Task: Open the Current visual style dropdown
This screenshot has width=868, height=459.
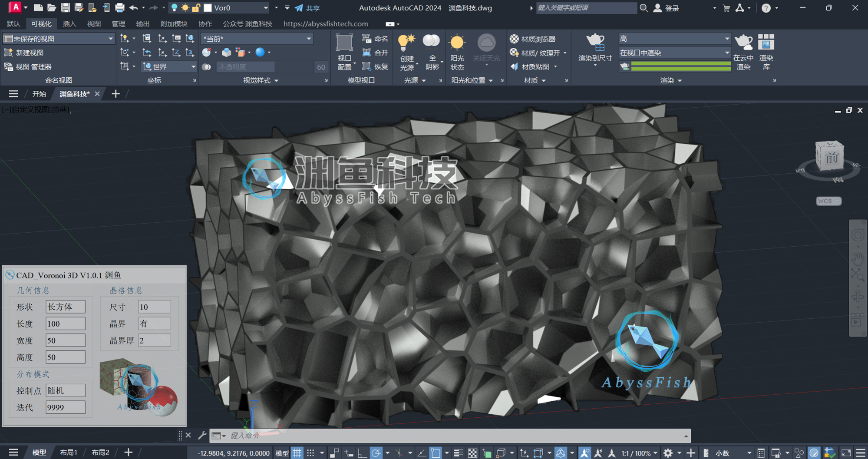Action: pyautogui.click(x=309, y=39)
